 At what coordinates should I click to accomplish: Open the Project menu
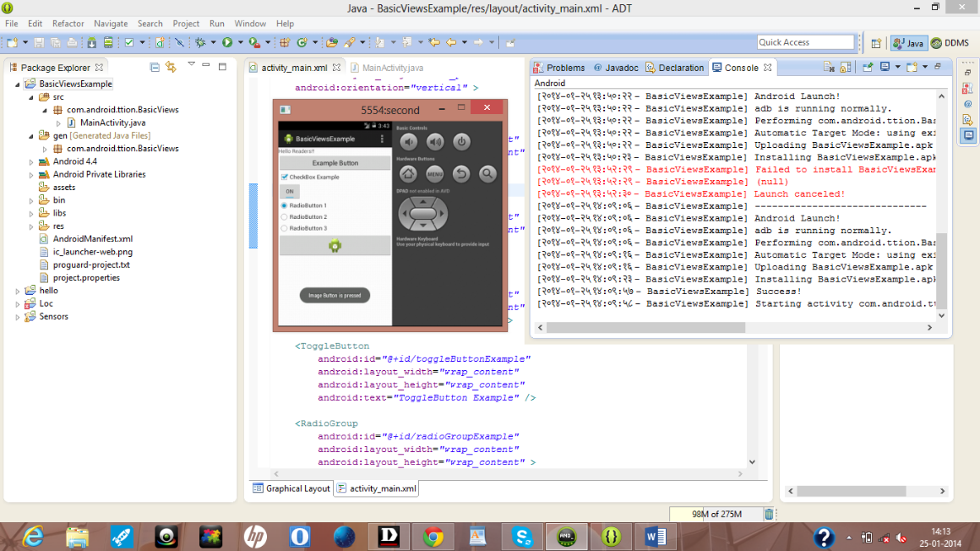[186, 24]
